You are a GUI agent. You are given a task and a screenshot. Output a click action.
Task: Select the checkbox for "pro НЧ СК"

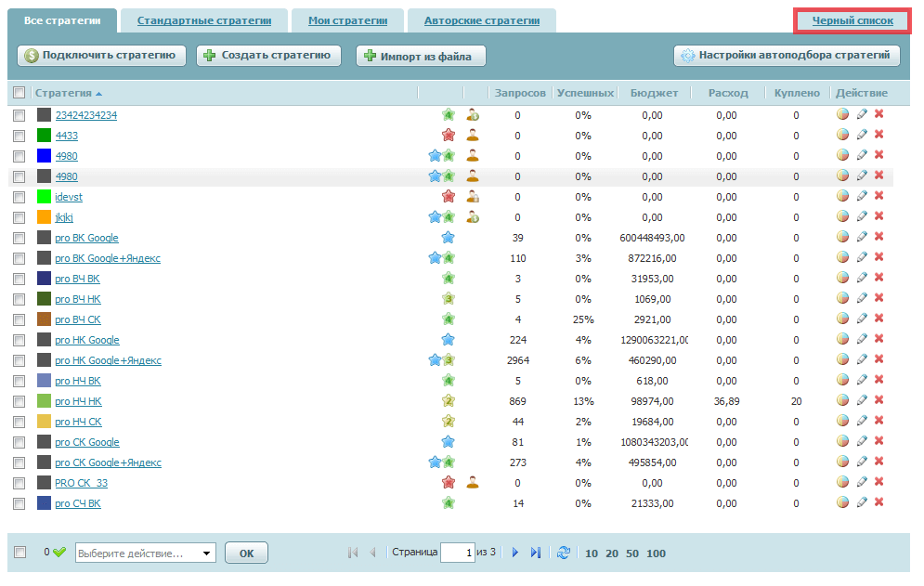tap(20, 422)
